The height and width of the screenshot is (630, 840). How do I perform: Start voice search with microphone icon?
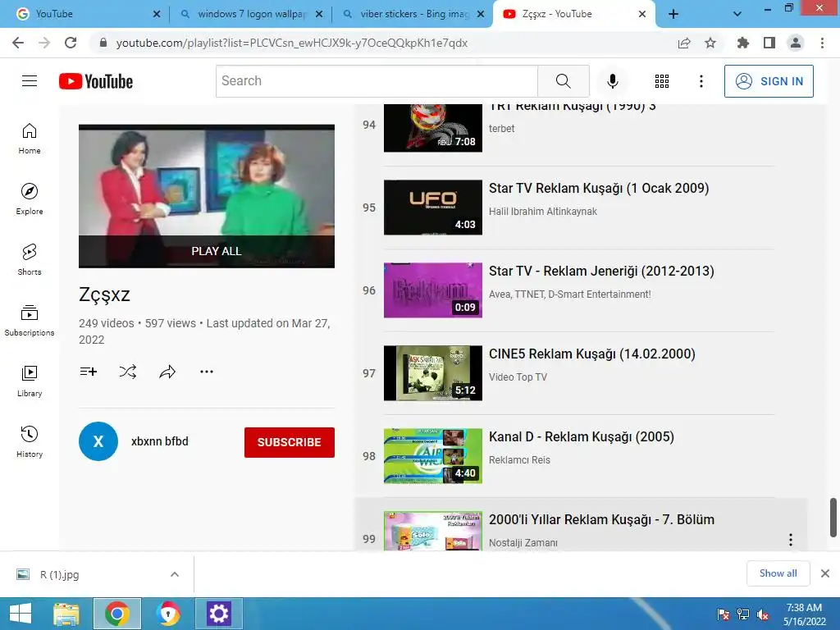pos(612,81)
